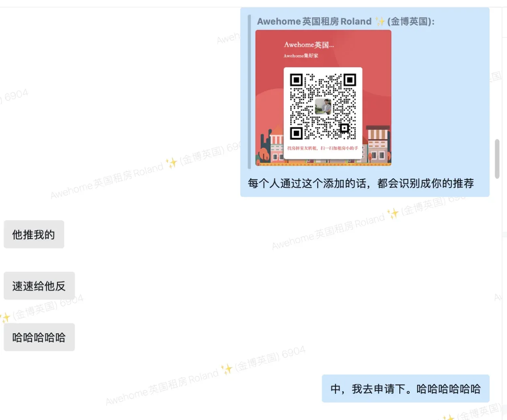Click the text '每个人通过这个添加的话，都会识别成你的推荐'

[361, 183]
